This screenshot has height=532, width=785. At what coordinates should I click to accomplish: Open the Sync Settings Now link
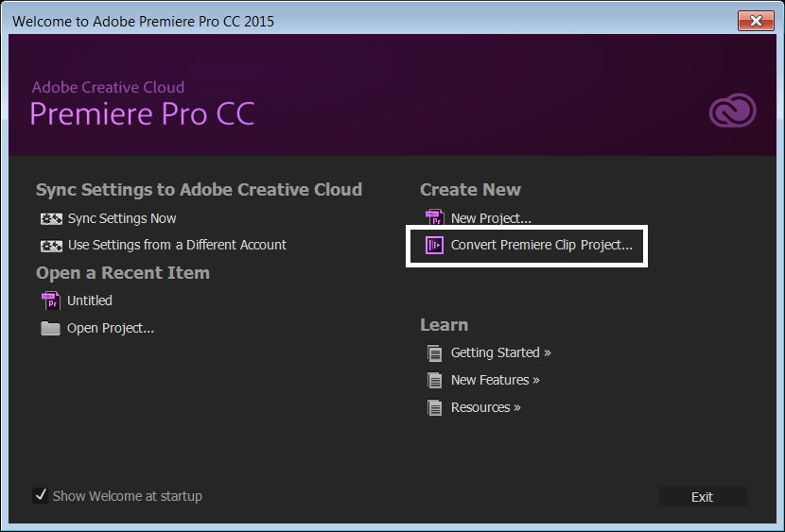click(x=122, y=219)
